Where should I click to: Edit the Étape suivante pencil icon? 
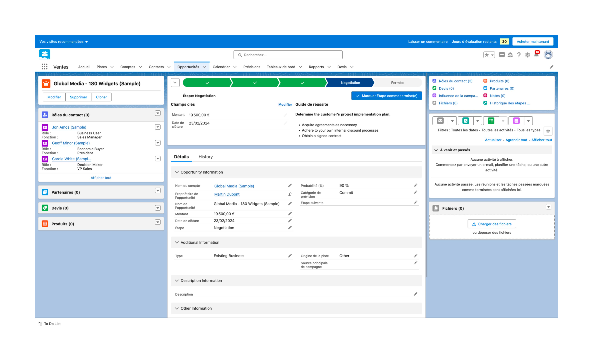[x=415, y=202]
